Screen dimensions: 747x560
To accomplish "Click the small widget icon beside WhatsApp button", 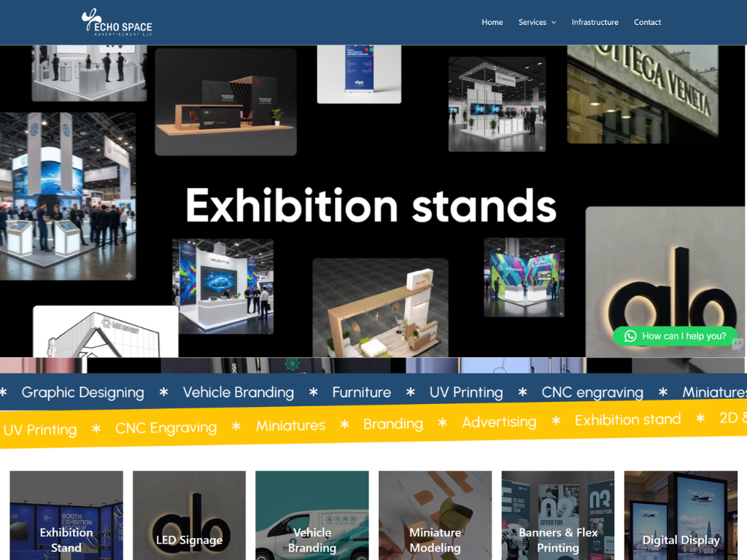I will 738,343.
